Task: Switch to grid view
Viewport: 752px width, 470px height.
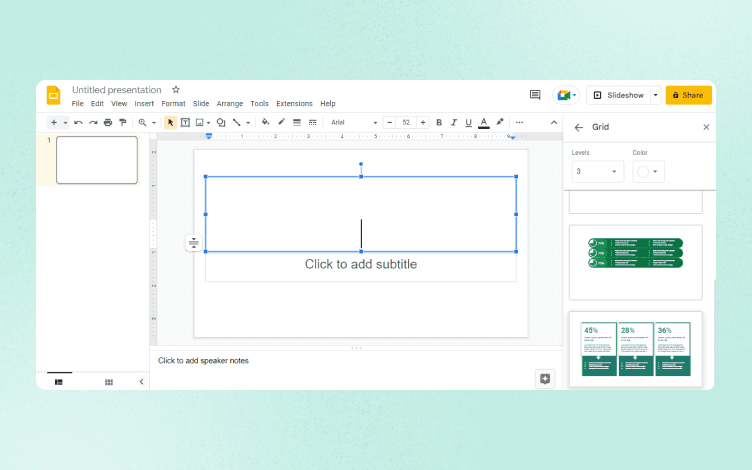Action: coord(109,382)
